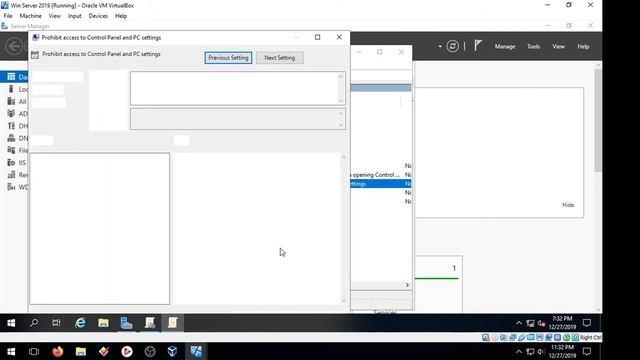Select the WDS sidebar icon
This screenshot has width=640, height=360.
(x=11, y=187)
